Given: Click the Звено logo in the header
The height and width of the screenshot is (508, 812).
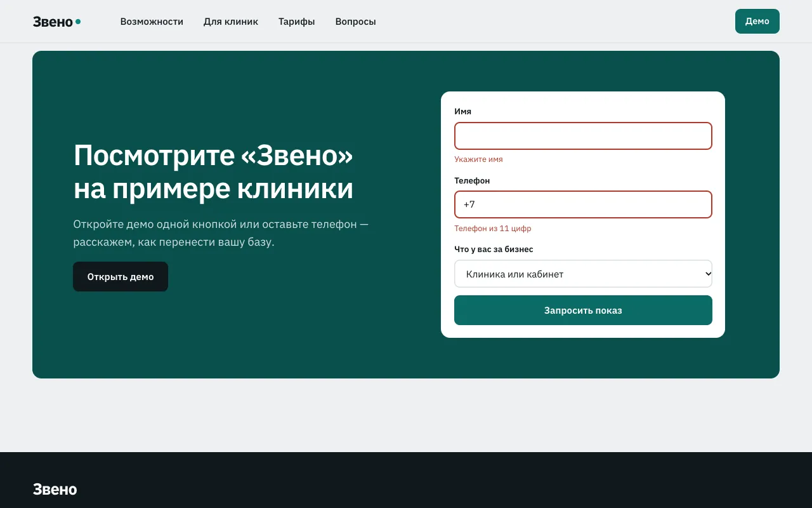Looking at the screenshot, I should tap(56, 22).
